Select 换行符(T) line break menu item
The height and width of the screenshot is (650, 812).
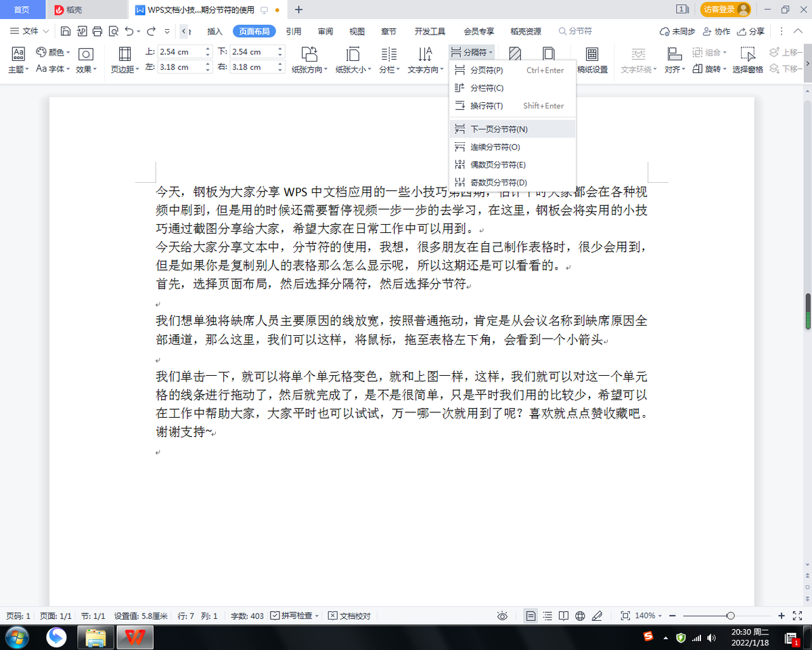(512, 106)
